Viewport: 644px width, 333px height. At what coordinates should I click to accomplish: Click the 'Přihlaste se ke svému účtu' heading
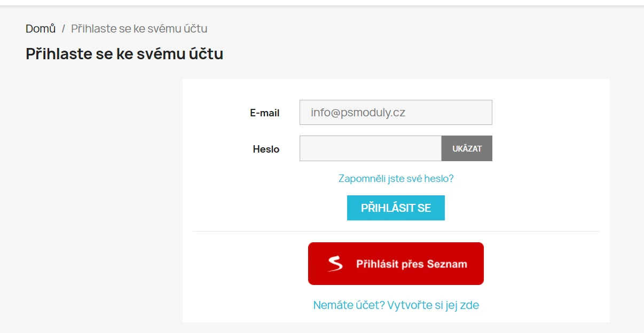click(x=124, y=54)
